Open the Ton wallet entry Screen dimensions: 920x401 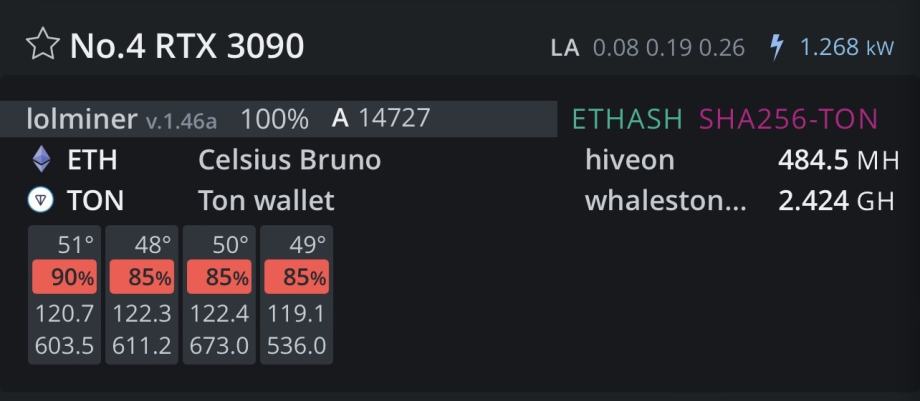point(266,201)
